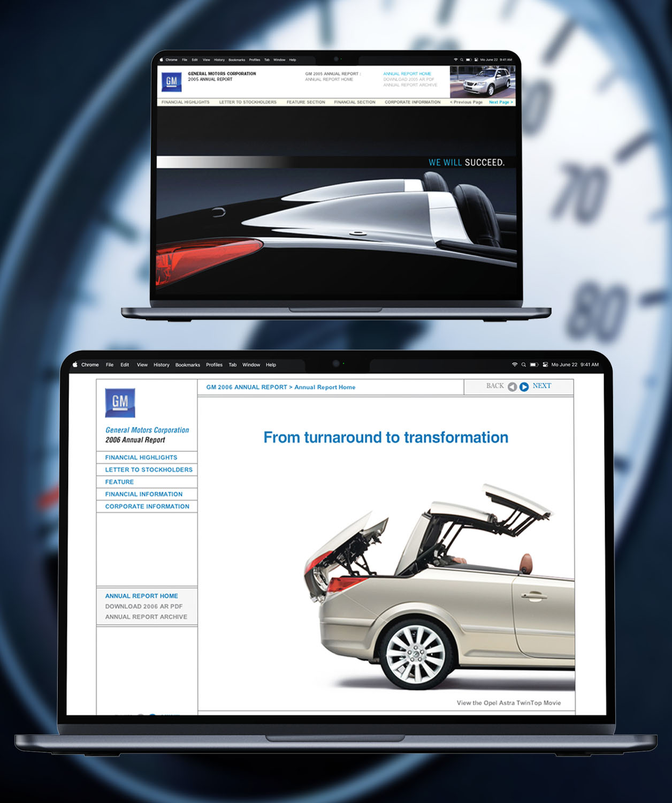Open the Apple menu on the bottom laptop
This screenshot has height=803, width=672.
(x=75, y=365)
